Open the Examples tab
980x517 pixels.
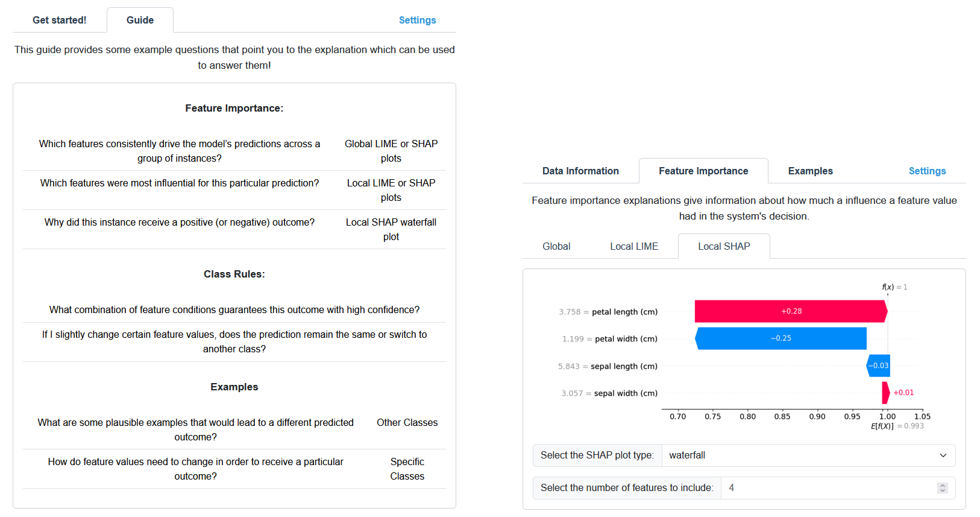click(x=810, y=171)
